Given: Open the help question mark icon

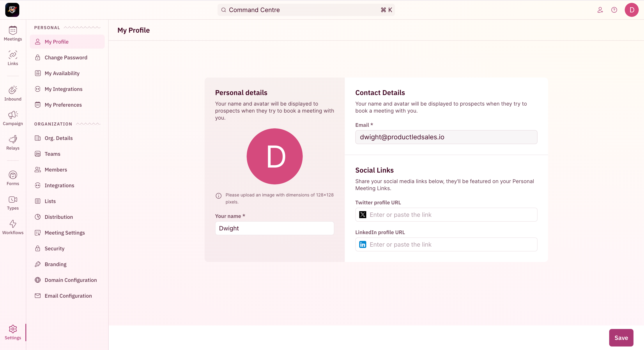Looking at the screenshot, I should tap(614, 10).
